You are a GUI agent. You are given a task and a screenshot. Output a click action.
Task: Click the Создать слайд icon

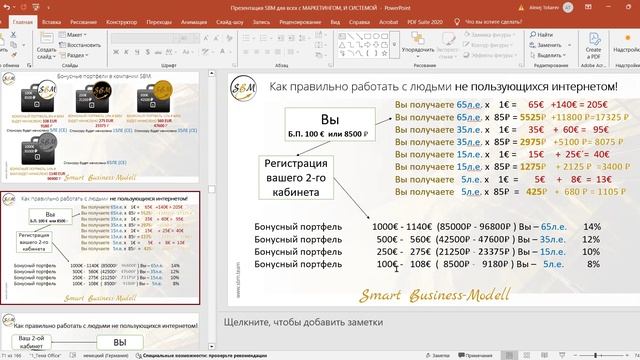point(46,39)
